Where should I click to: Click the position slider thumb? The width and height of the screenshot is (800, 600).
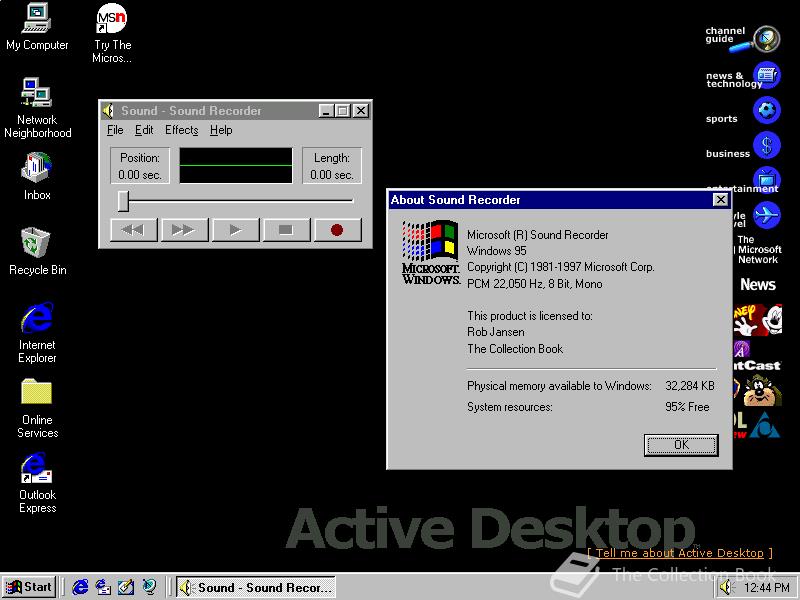[123, 201]
